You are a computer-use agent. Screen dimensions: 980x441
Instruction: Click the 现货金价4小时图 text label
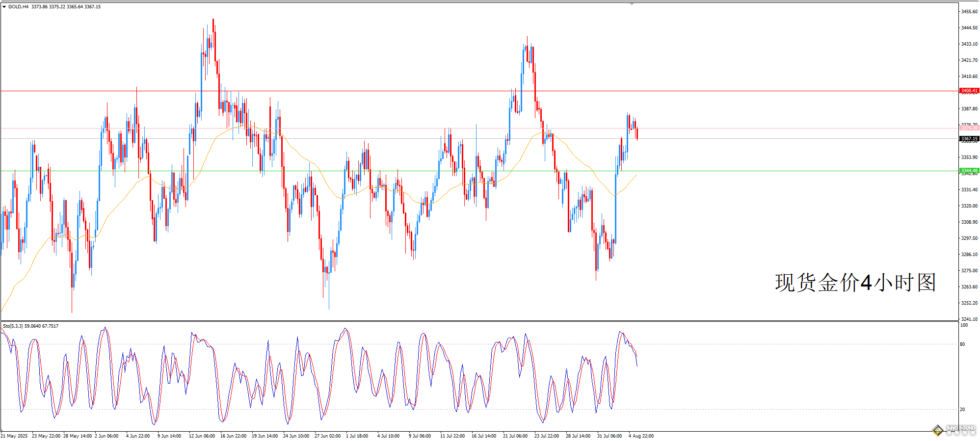[855, 283]
